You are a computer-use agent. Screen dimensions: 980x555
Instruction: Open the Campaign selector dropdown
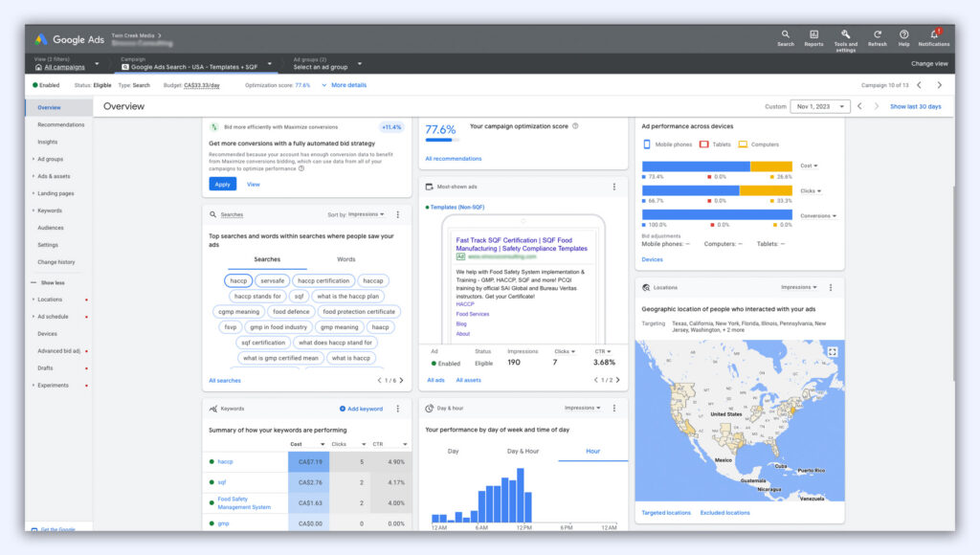(196, 64)
